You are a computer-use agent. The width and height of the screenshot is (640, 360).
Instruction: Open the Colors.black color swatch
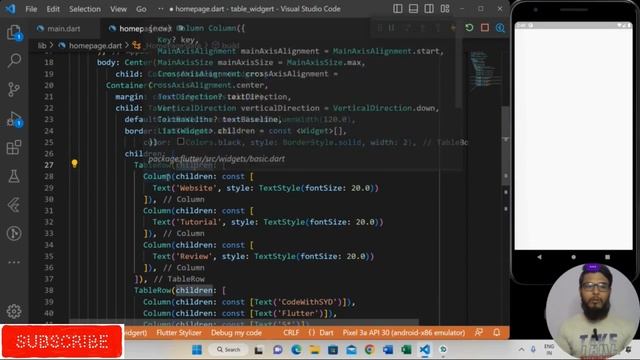tap(180, 141)
